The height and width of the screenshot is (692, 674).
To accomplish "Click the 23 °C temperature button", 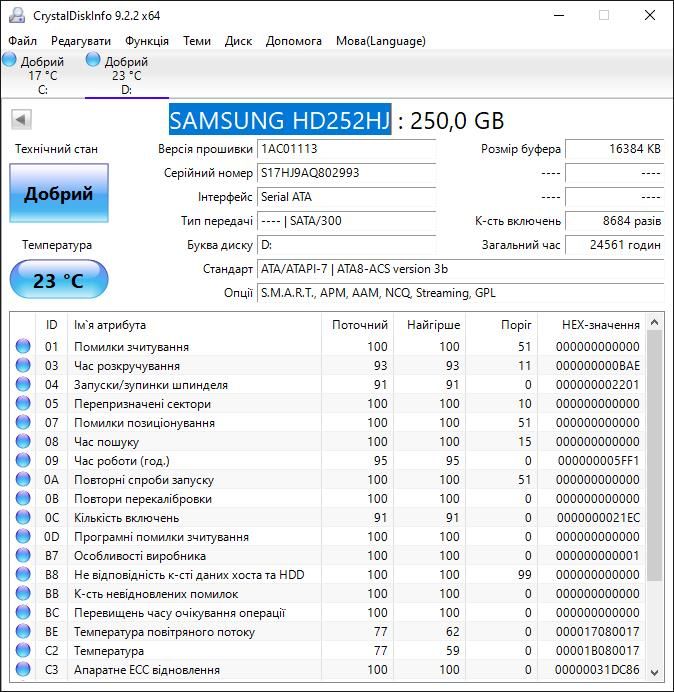I will [59, 280].
